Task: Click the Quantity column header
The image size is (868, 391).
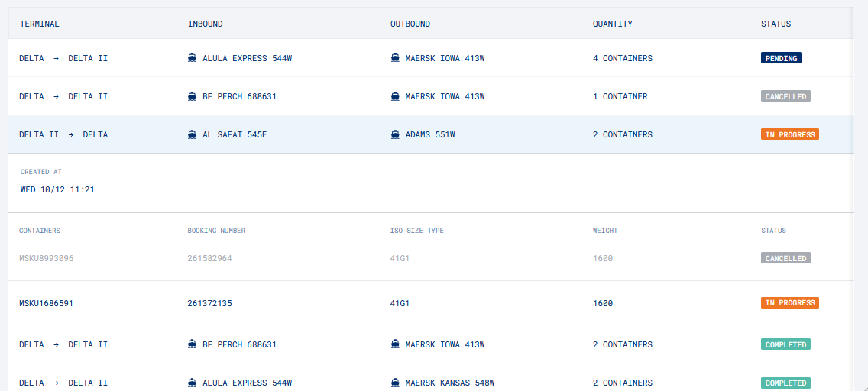Action: (x=613, y=24)
